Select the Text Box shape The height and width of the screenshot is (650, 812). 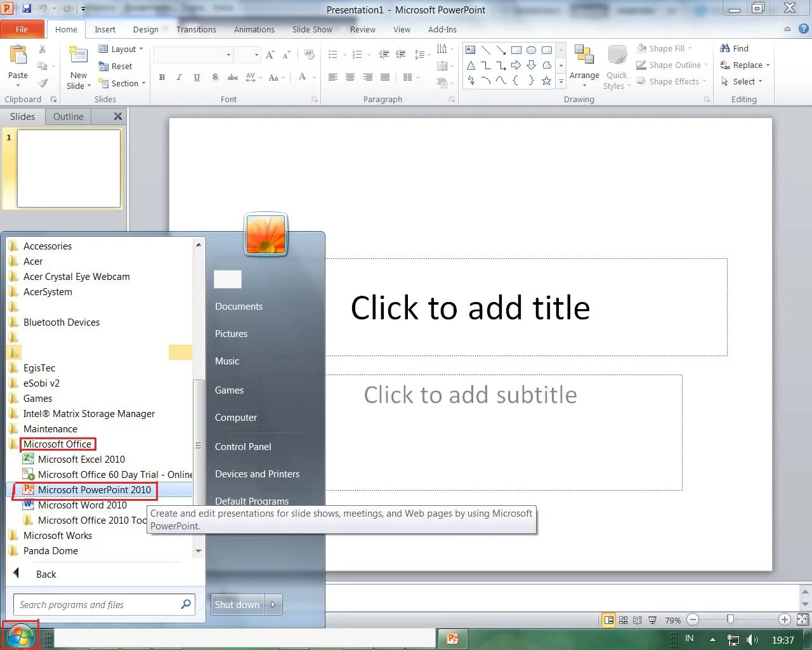point(470,50)
